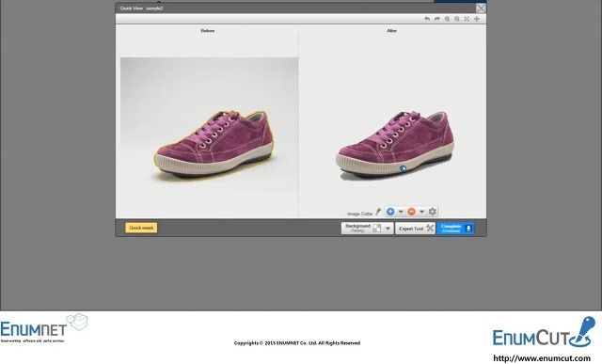Undo the last edit with the undo arrow

427,19
